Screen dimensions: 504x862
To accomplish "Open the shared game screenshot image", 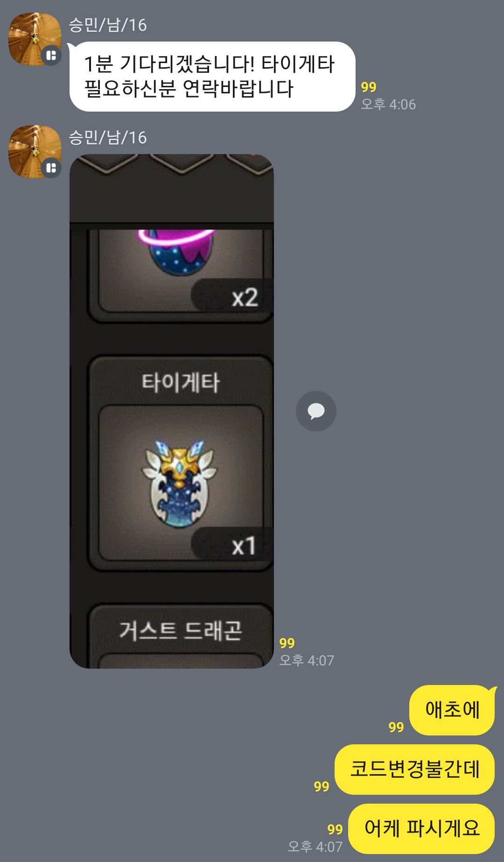I will coord(171,411).
